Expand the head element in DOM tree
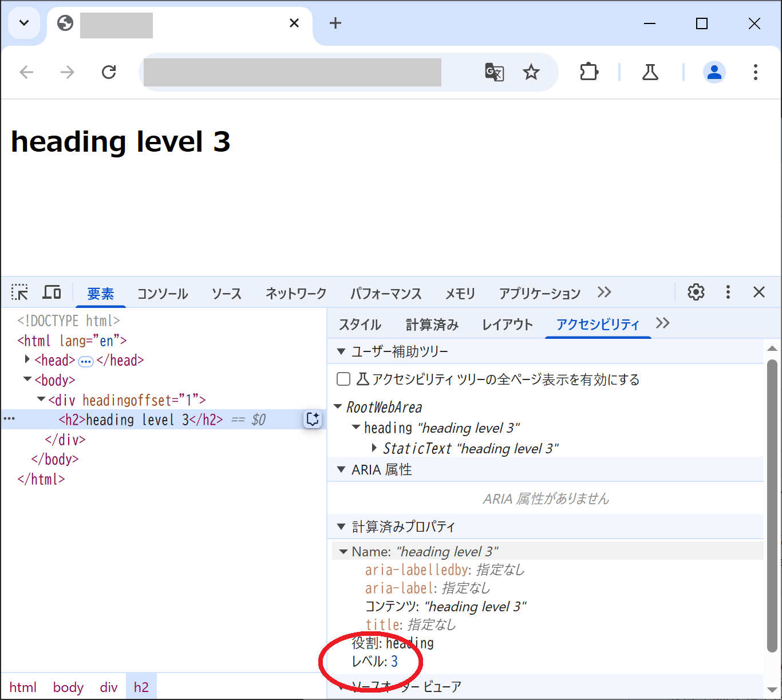Viewport: 782px width, 700px height. (x=27, y=359)
